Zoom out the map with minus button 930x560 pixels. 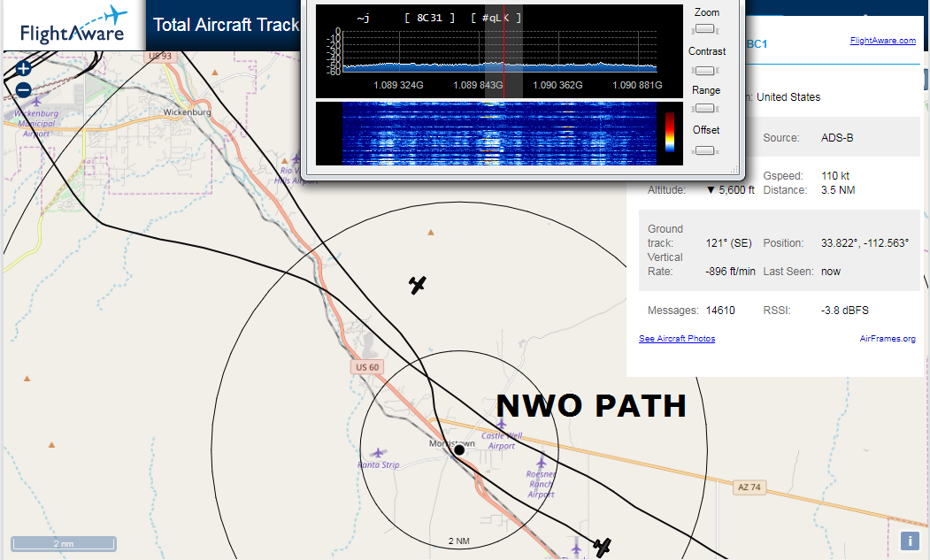coord(23,90)
